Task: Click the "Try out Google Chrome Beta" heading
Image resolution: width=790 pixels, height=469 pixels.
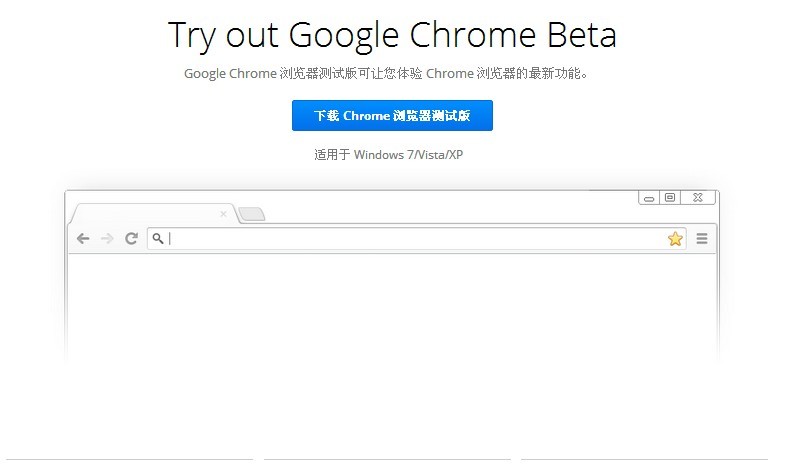Action: [392, 35]
